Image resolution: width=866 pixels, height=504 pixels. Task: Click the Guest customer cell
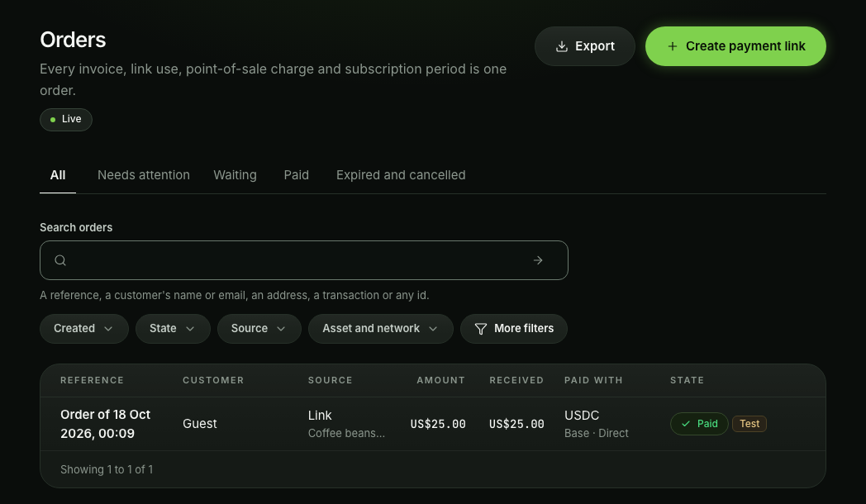pyautogui.click(x=199, y=424)
